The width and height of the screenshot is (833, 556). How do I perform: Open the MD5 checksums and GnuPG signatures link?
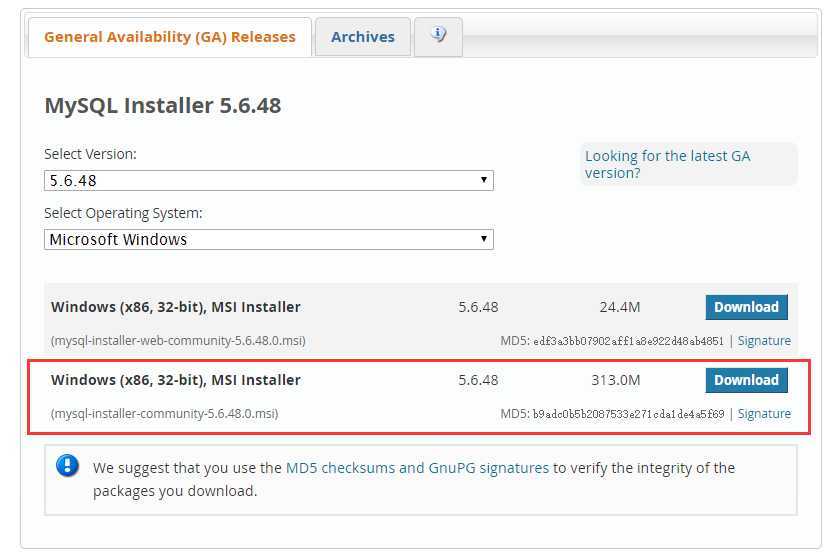coord(417,467)
